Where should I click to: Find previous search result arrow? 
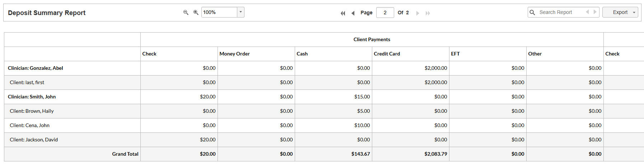[587, 12]
